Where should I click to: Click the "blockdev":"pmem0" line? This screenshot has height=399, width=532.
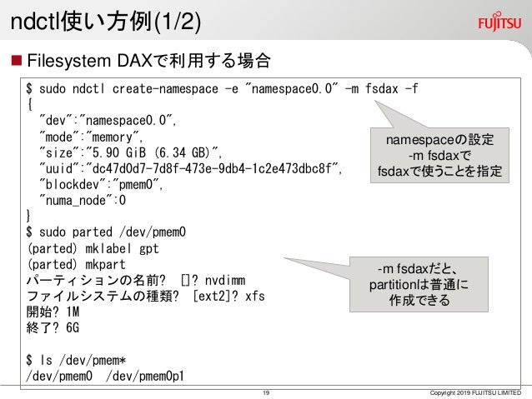coord(101,184)
